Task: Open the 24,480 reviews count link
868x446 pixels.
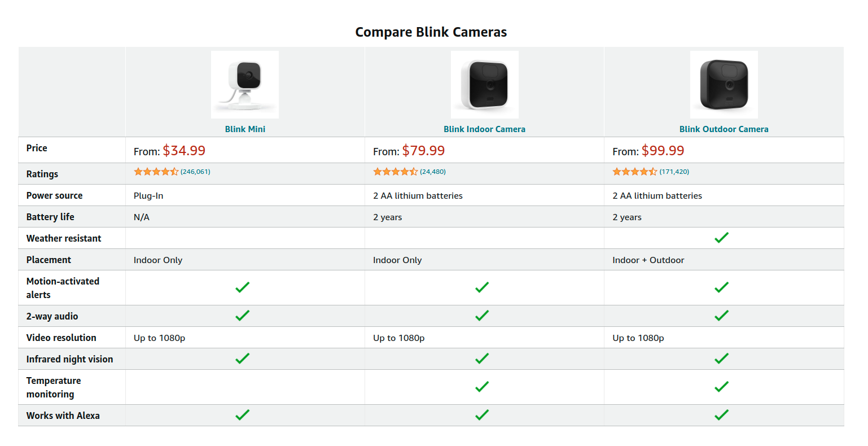Action: (433, 172)
